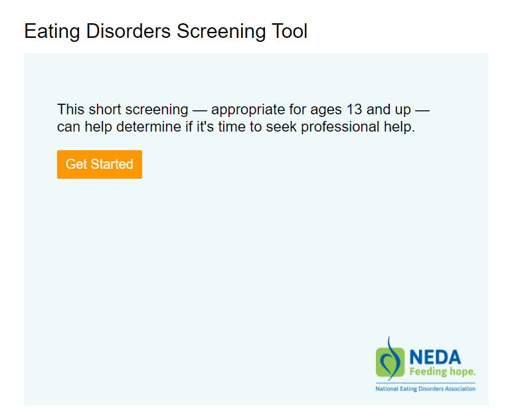Image resolution: width=508 pixels, height=420 pixels.
Task: Click the "Feeding hope." tagline
Action: pos(442,371)
